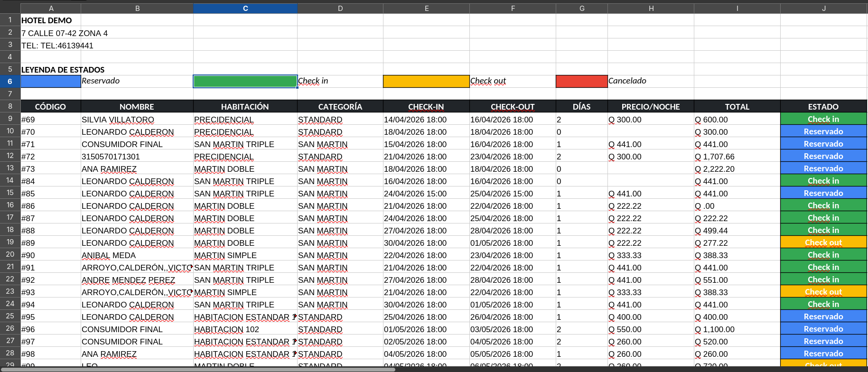The height and width of the screenshot is (372, 868).
Task: Select the SILVIA VILLATORO name cell
Action: point(137,120)
